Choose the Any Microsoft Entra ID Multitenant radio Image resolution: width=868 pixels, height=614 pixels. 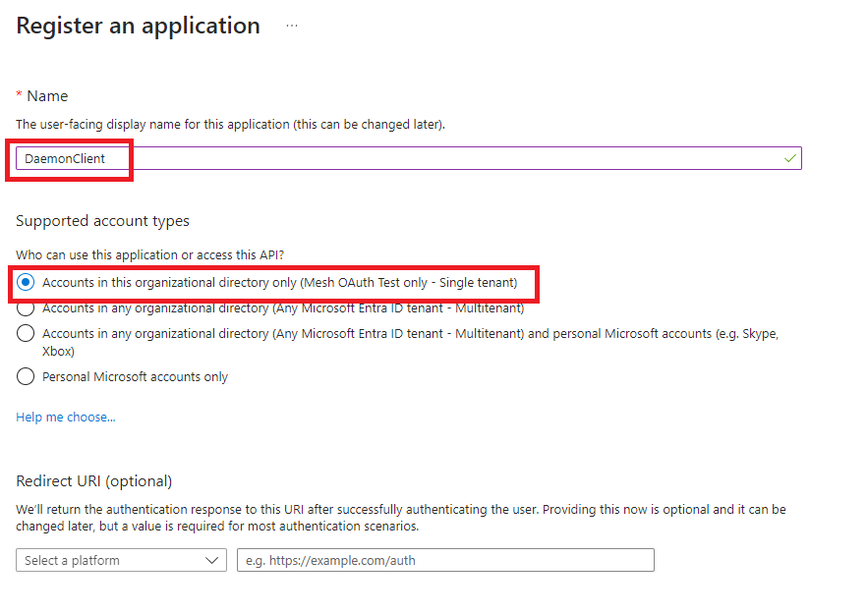point(27,308)
